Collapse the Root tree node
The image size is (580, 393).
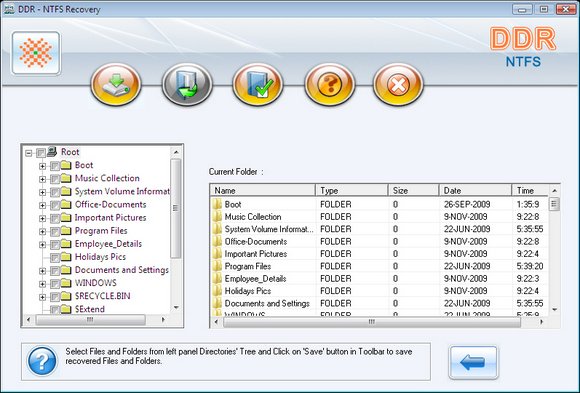point(28,153)
